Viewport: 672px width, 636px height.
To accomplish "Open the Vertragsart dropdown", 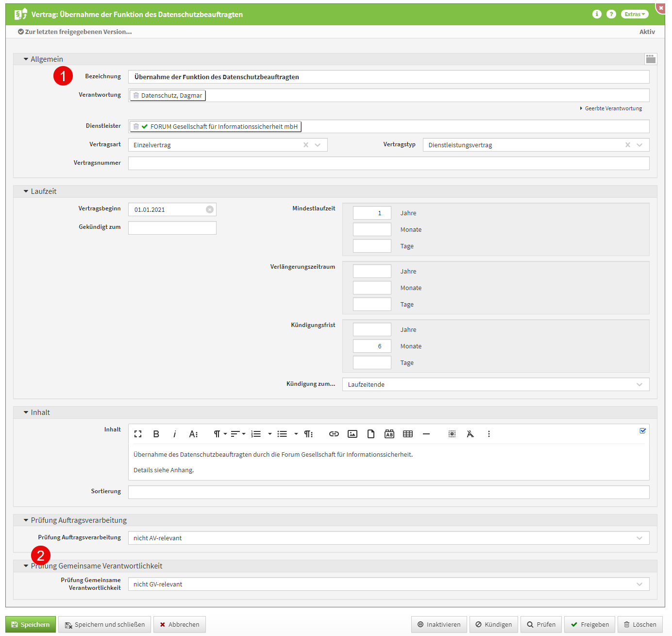I will tap(318, 145).
